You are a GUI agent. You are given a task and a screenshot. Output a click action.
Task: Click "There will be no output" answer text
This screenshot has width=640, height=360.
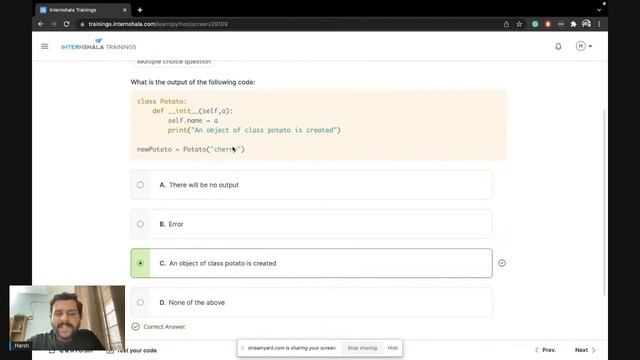coord(204,185)
